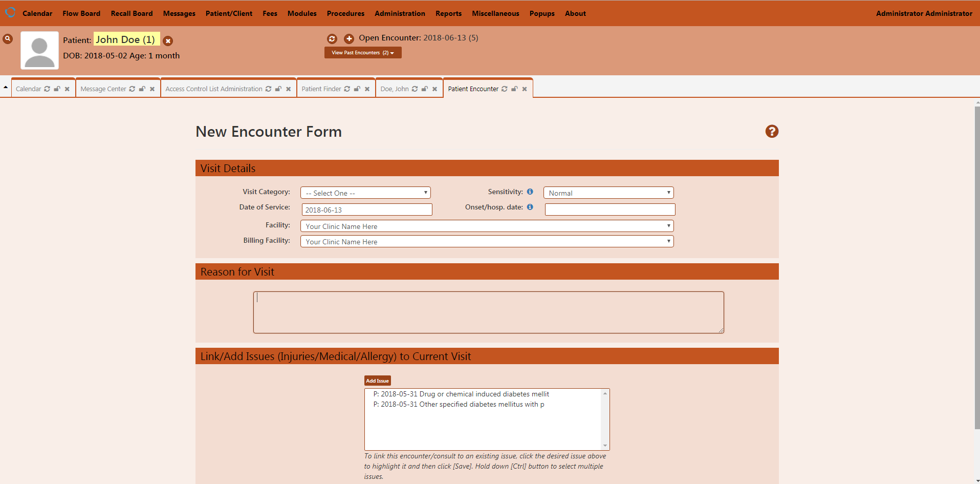Viewport: 980px width, 484px height.
Task: Open the Administration menu
Action: (400, 13)
